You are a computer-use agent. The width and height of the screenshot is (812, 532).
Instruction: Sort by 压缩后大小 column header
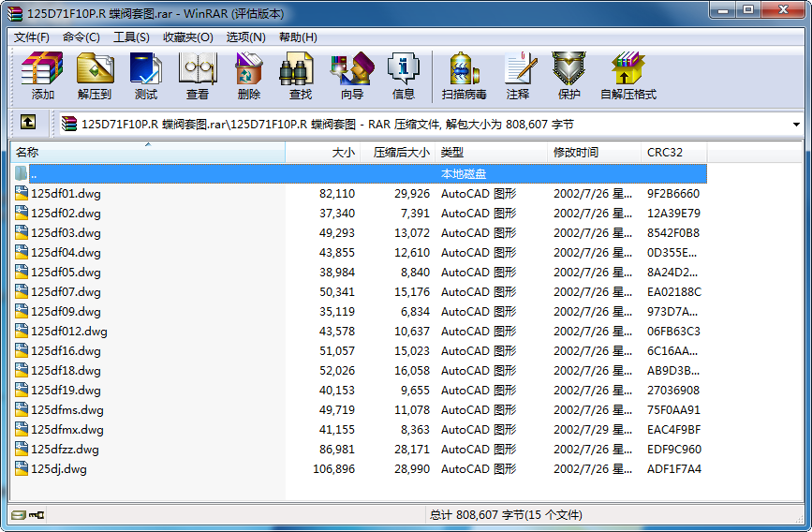tap(398, 153)
